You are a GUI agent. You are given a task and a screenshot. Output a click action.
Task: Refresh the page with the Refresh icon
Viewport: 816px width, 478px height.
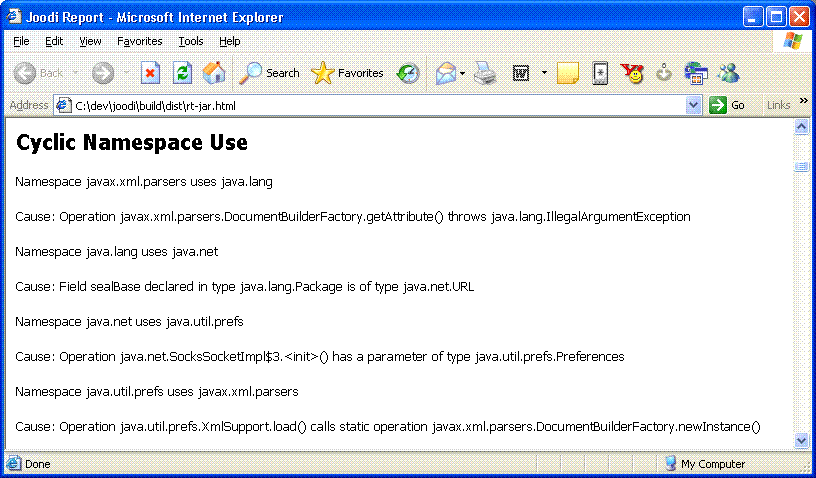coord(182,73)
